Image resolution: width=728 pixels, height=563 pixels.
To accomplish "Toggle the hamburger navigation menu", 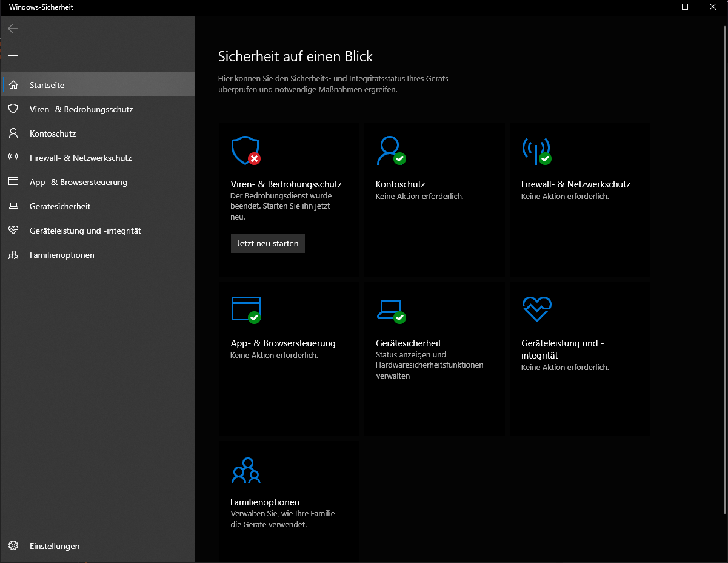I will pyautogui.click(x=13, y=55).
